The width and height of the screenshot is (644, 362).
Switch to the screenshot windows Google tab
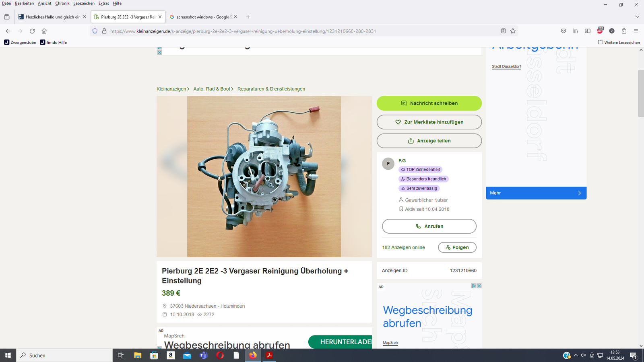point(203,17)
